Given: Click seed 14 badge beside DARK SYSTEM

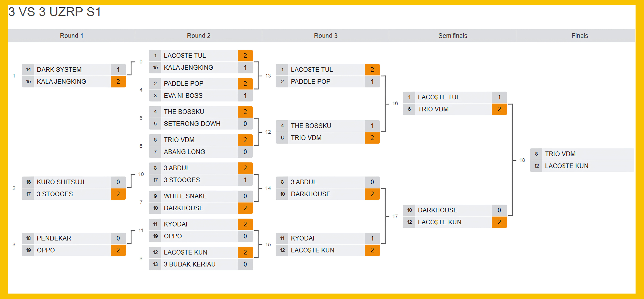Looking at the screenshot, I should click(28, 70).
